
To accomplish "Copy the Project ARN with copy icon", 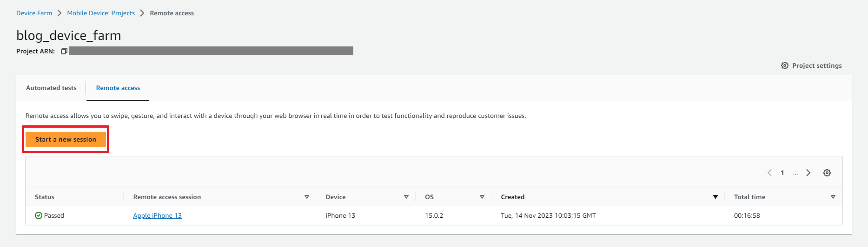I will coord(64,51).
